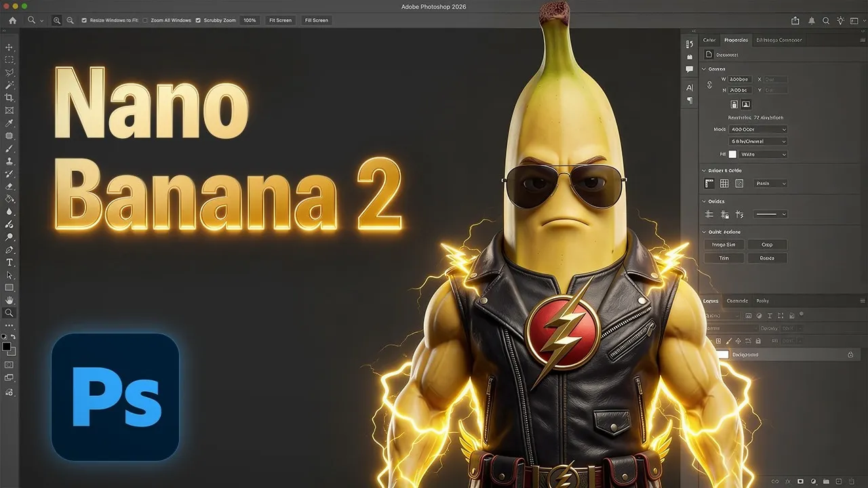
Task: Select the Brush tool
Action: (x=9, y=148)
